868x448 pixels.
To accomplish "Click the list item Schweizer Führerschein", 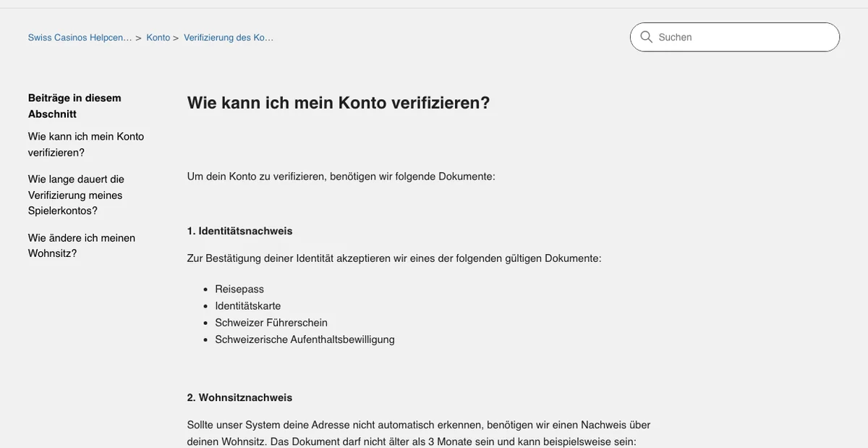I will 271,322.
